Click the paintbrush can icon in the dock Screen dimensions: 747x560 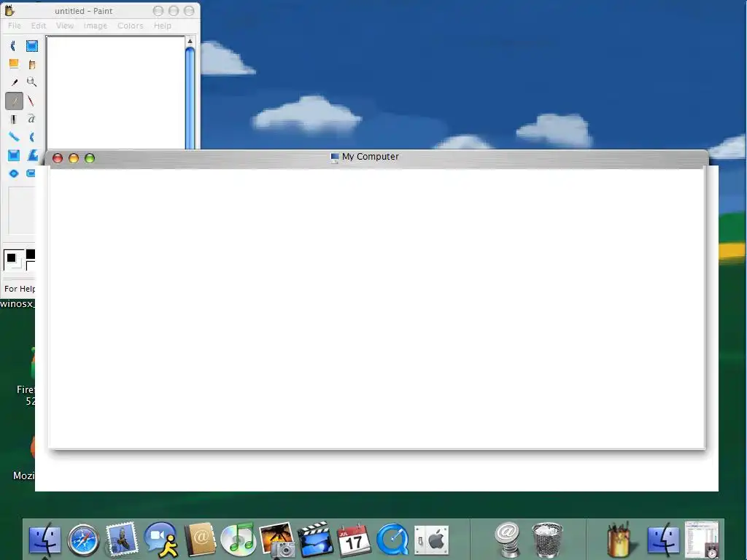point(620,539)
